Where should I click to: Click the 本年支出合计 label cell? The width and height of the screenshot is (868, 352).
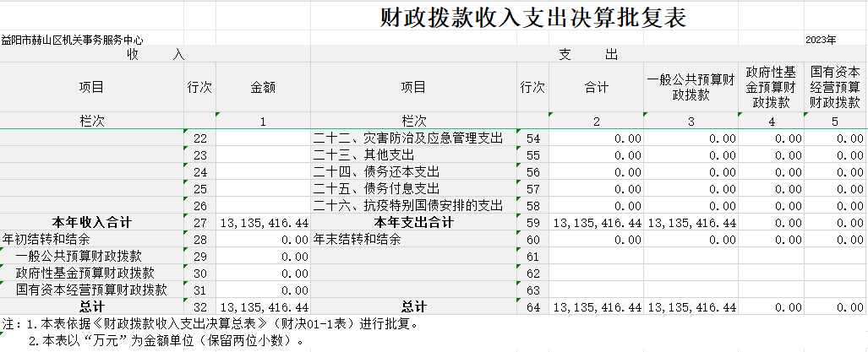coord(414,222)
